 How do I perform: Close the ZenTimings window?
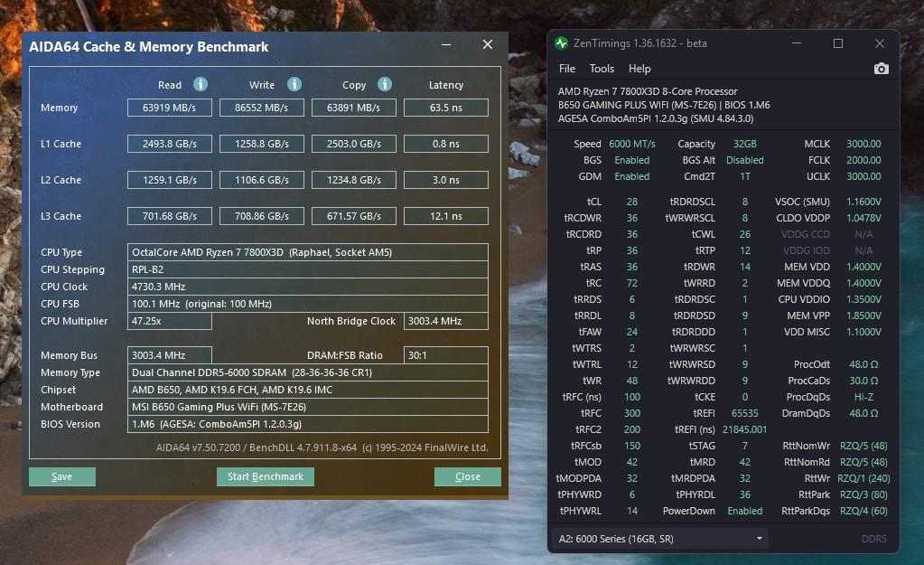(879, 43)
